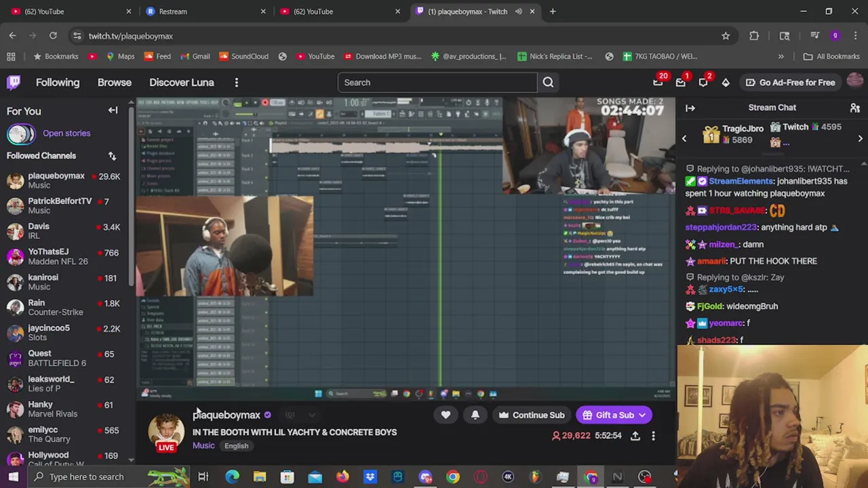Open the bookmarks apps grid icon
The width and height of the screenshot is (868, 488).
coord(11,56)
